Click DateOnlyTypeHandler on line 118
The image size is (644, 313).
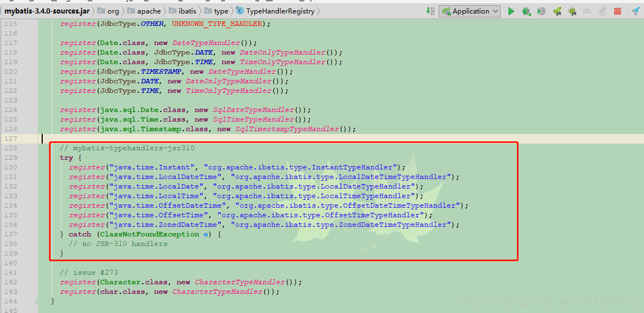[x=282, y=53]
